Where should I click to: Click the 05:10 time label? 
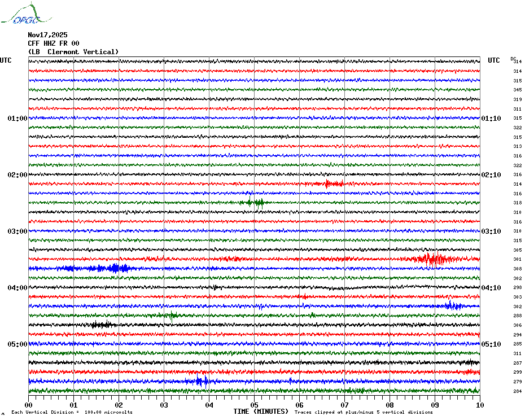[x=491, y=344]
